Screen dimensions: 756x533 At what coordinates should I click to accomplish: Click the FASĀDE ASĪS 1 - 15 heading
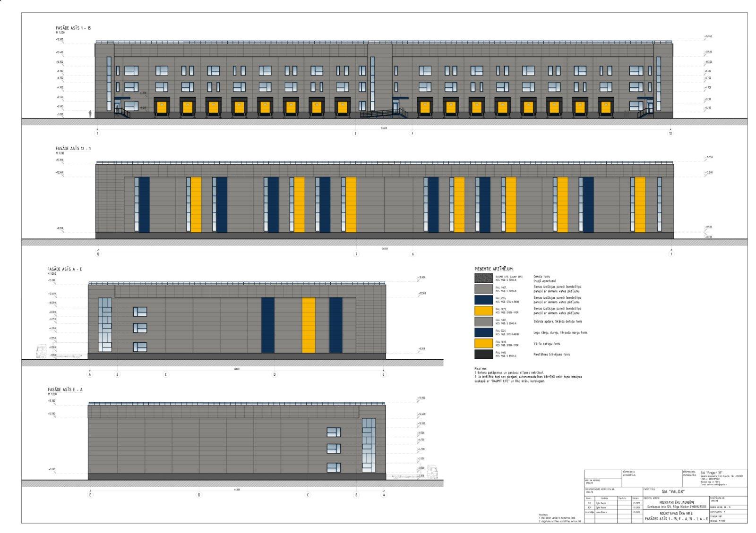73,28
